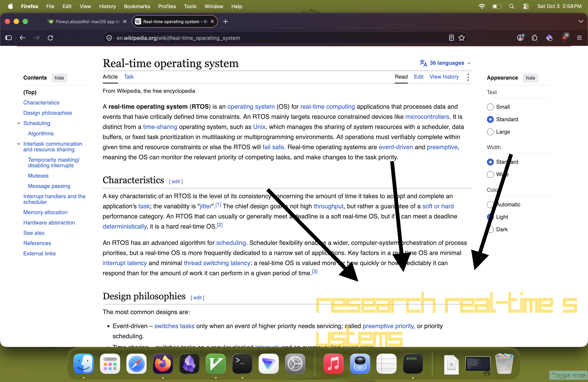Open the article's more options menu (three dots)
The width and height of the screenshot is (588, 382).
pyautogui.click(x=468, y=77)
